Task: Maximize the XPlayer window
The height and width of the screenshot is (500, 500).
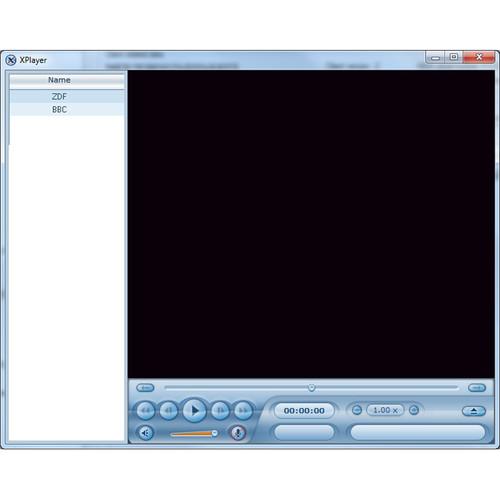Action: (x=453, y=57)
